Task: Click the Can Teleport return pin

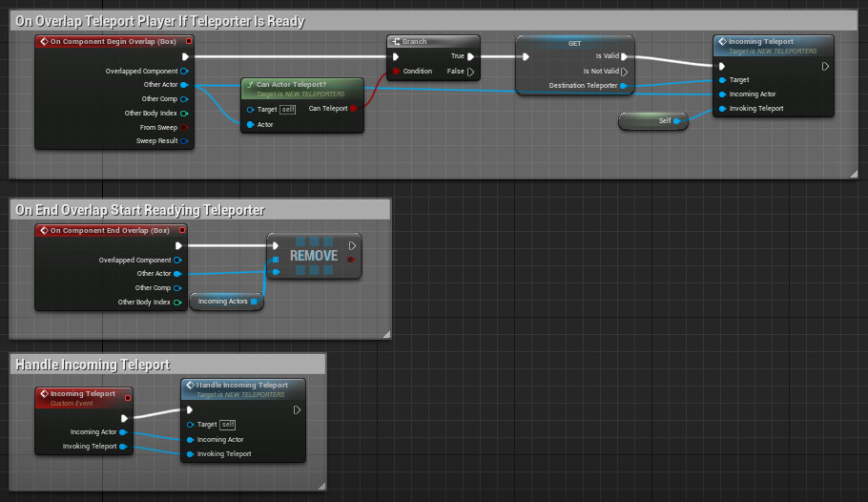Action: pyautogui.click(x=353, y=109)
